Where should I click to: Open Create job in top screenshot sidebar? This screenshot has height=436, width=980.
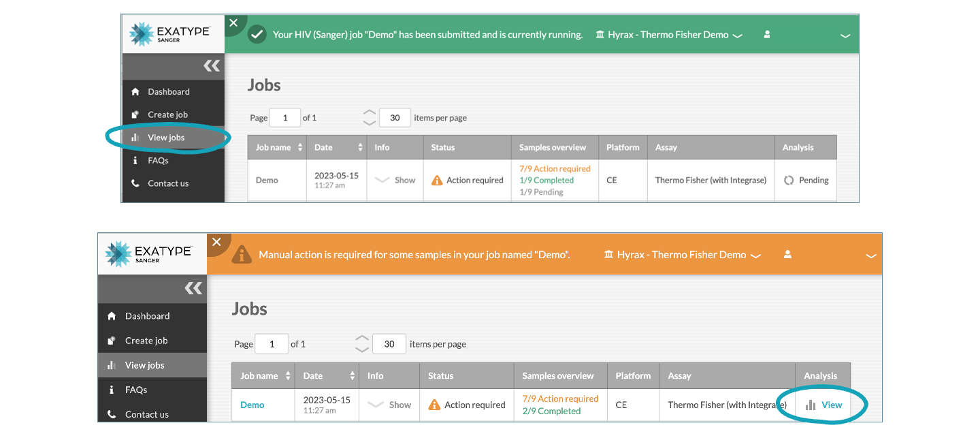click(x=174, y=114)
